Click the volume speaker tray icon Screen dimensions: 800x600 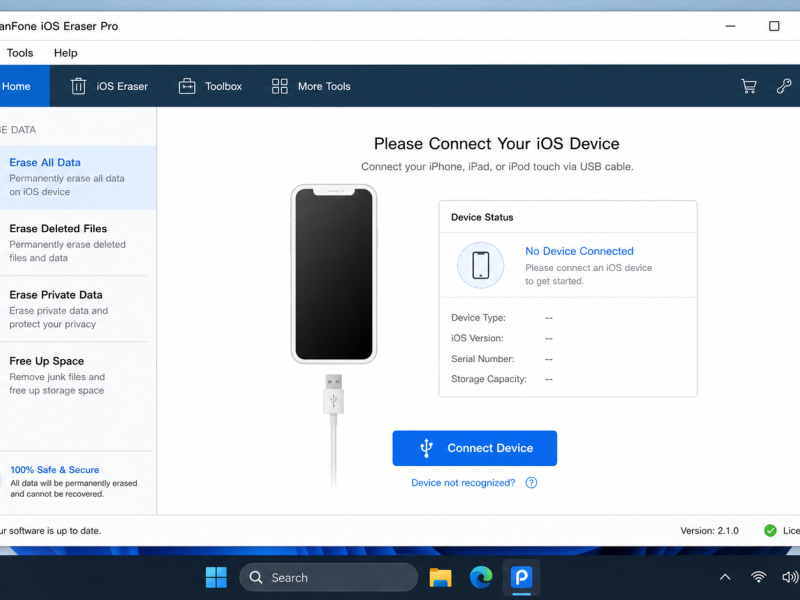coord(790,577)
